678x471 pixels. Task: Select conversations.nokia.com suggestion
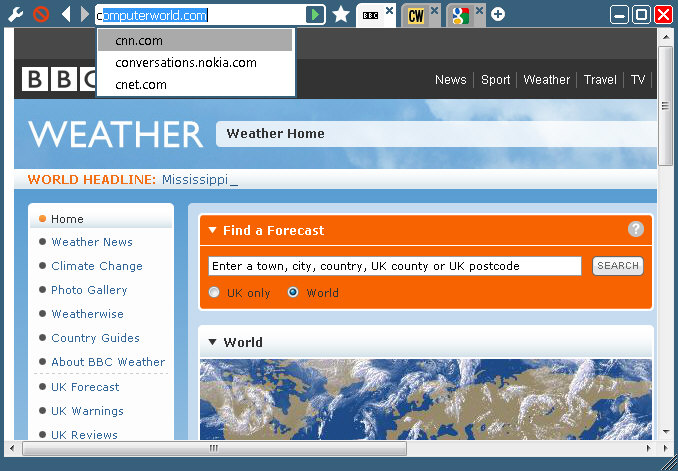(195, 63)
